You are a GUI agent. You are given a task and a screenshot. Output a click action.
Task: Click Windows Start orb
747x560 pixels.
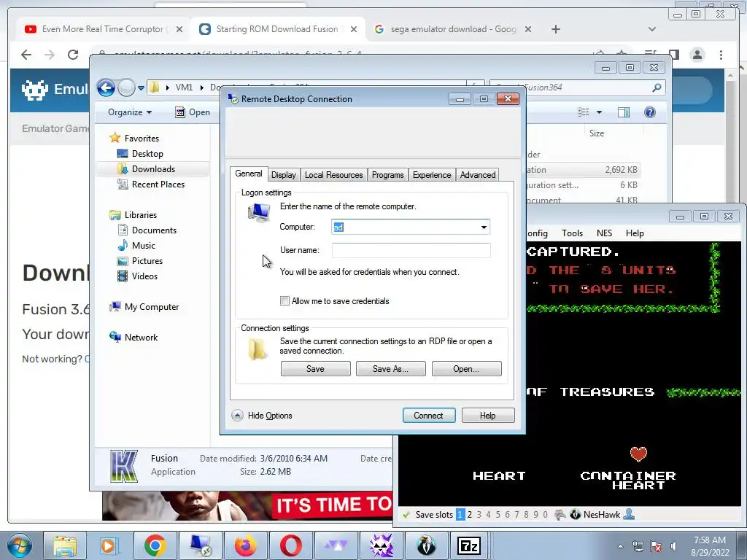[20, 545]
